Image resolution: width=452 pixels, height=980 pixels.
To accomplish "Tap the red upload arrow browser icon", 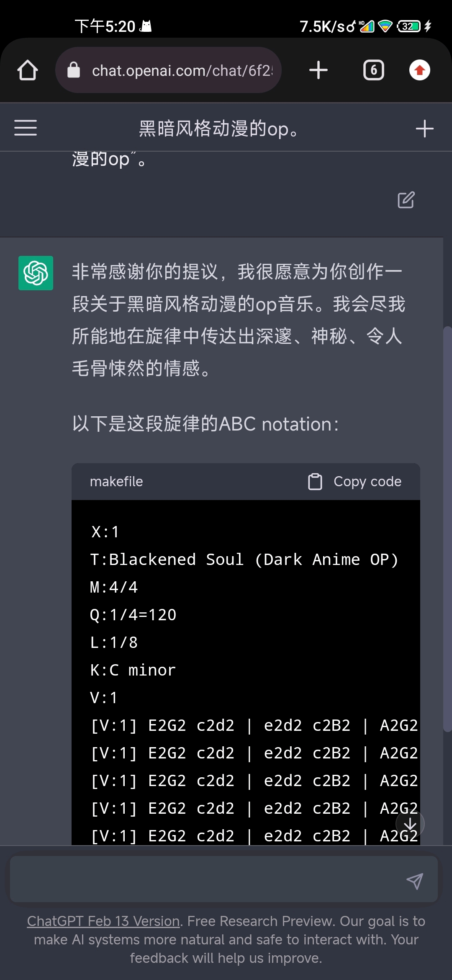I will click(420, 70).
